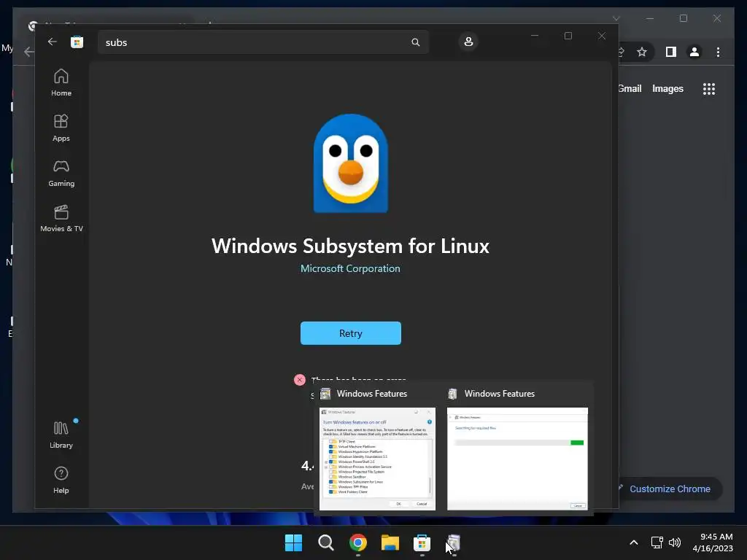Viewport: 747px width, 560px height.
Task: Maximize the Microsoft Store window
Action: pos(568,36)
